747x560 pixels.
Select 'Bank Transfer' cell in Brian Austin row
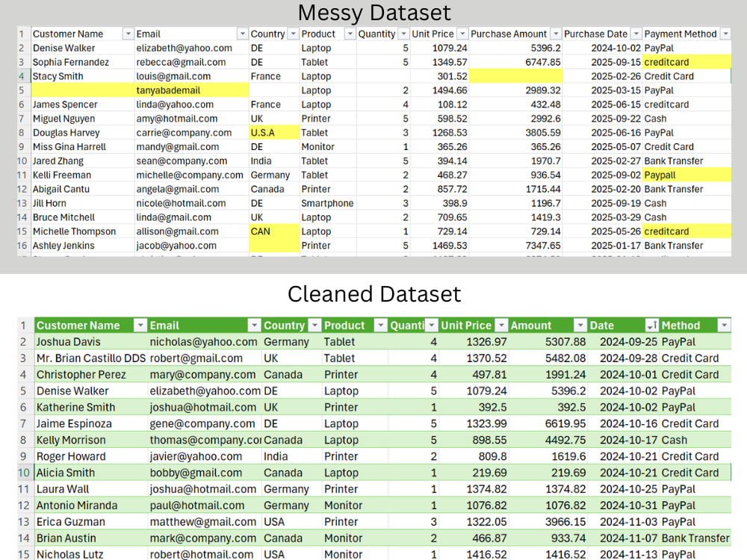pyautogui.click(x=695, y=538)
